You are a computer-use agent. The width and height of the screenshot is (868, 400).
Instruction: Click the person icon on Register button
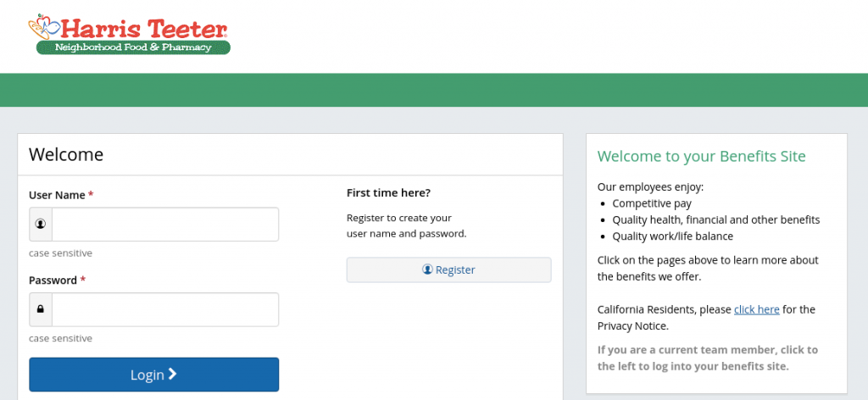click(x=427, y=269)
